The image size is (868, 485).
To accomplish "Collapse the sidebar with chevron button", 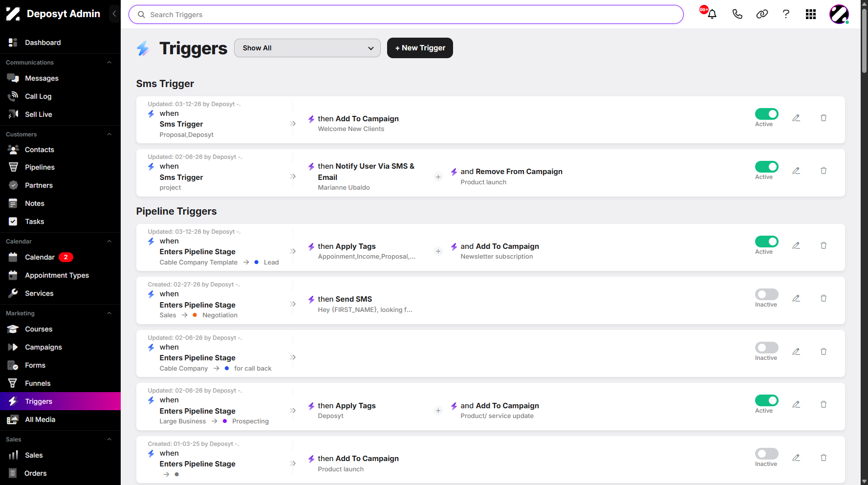I will 114,14.
